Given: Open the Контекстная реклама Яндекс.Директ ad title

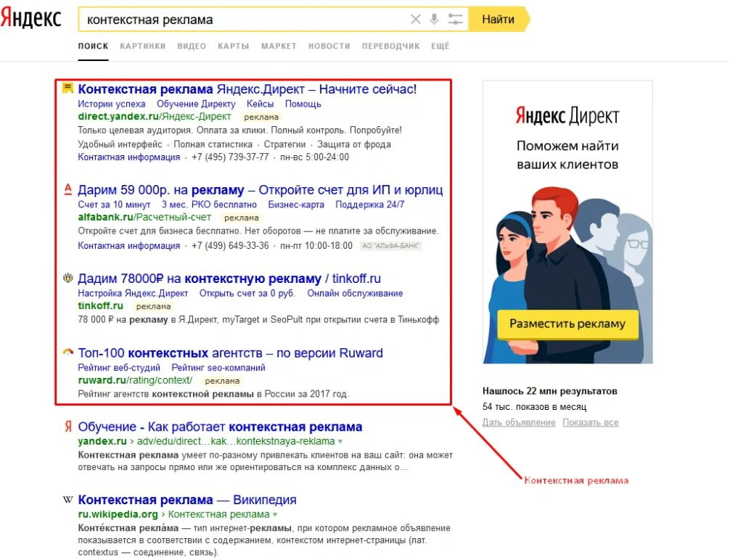Looking at the screenshot, I should pyautogui.click(x=247, y=89).
